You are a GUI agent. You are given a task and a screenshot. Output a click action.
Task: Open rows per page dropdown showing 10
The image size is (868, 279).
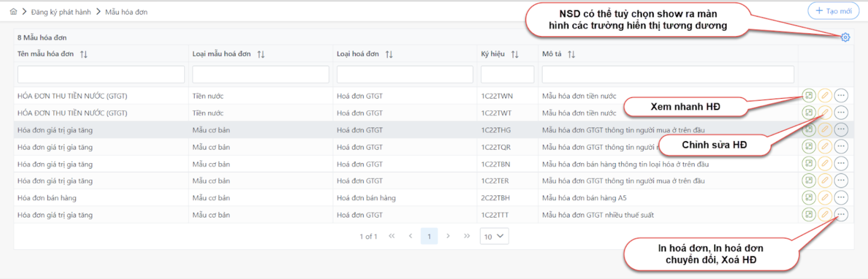coord(494,236)
